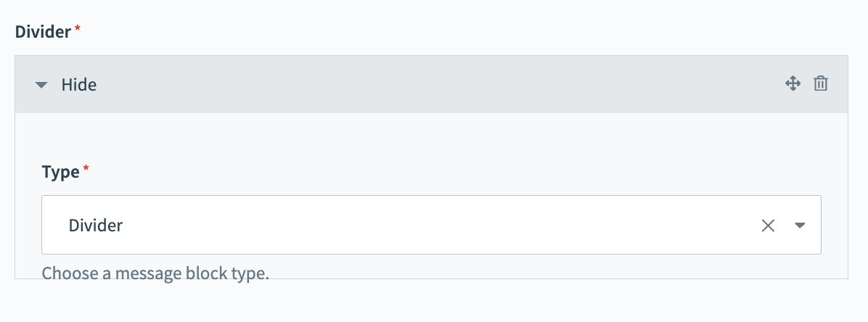Click the move handle icon for reordering
Viewport: 868px width, 322px height.
[793, 84]
